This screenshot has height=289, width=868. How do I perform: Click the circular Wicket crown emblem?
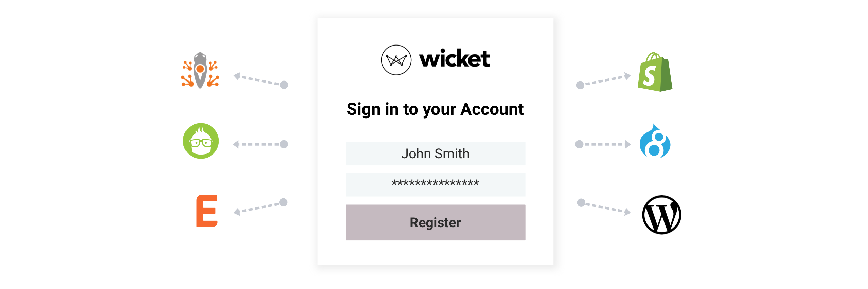396,60
